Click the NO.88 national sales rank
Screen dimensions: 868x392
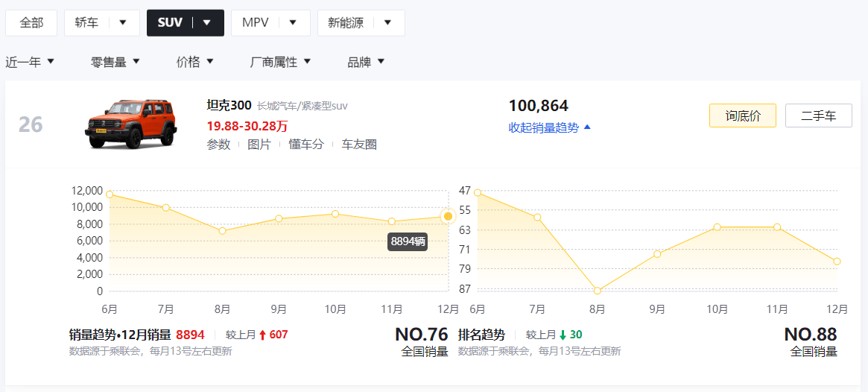(811, 335)
